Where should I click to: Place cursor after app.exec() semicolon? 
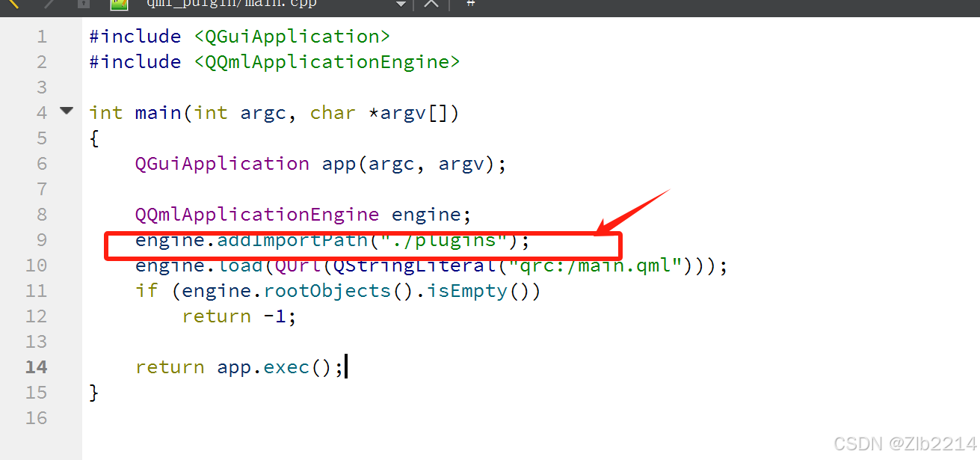pos(346,367)
